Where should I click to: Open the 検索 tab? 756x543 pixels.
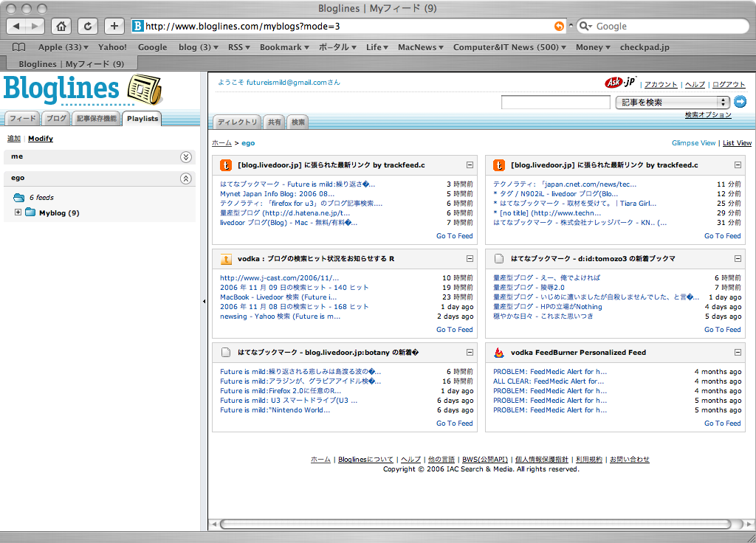click(298, 122)
